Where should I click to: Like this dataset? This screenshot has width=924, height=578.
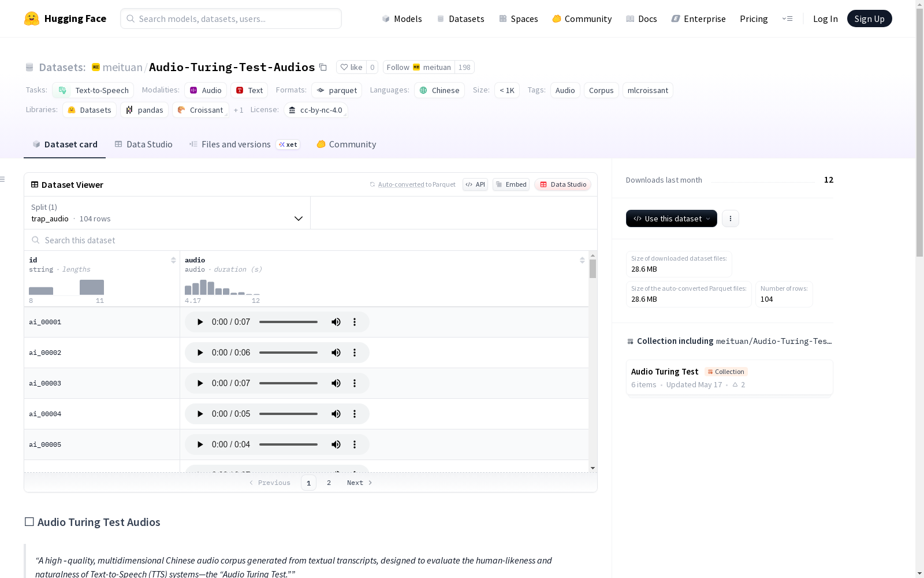tap(351, 67)
